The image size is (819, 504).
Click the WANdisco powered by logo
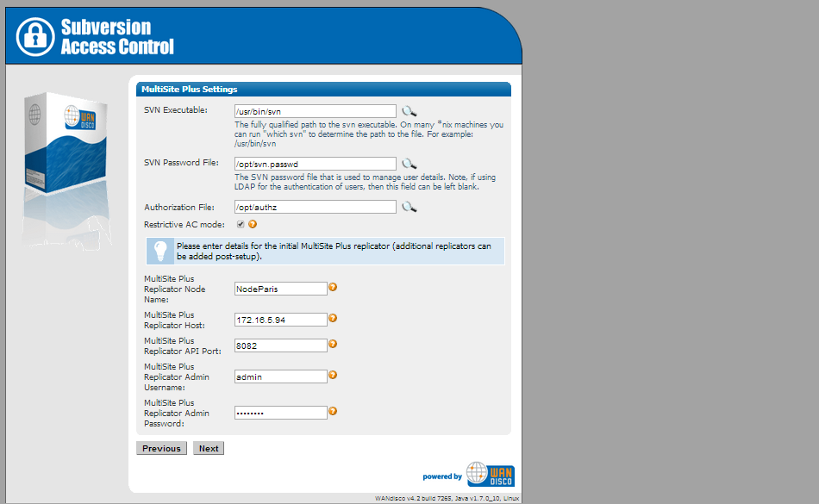(491, 474)
